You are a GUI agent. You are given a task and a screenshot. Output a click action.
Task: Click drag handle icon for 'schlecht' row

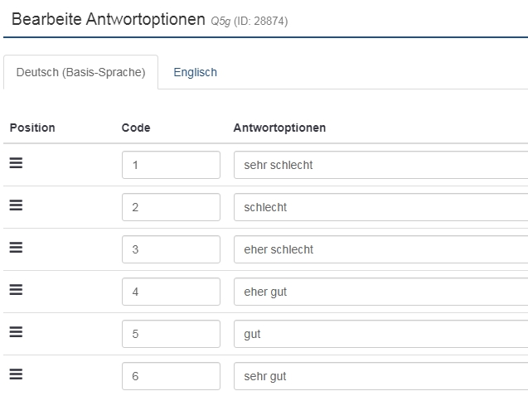16,205
